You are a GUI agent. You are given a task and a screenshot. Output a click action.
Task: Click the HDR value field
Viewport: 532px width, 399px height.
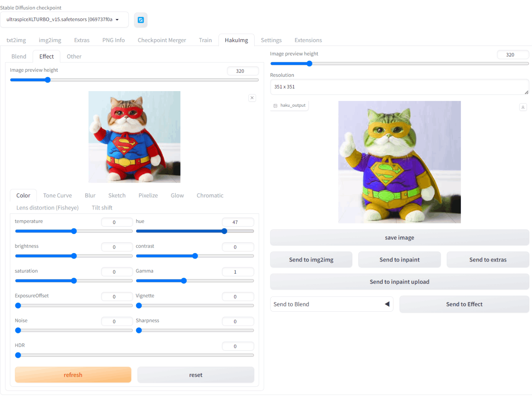coord(238,346)
